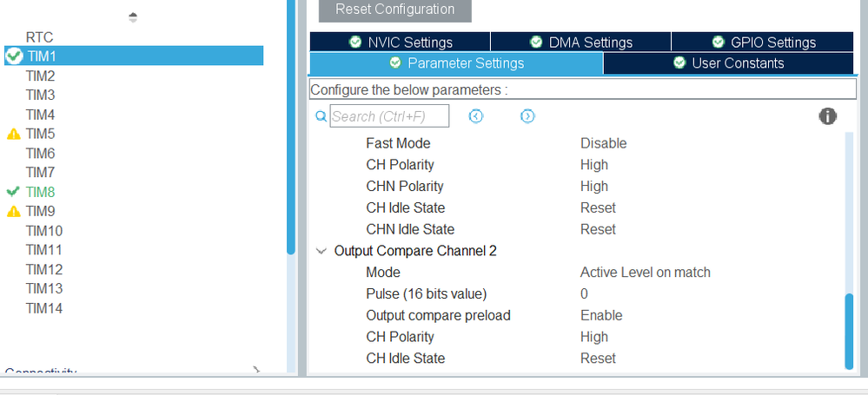The height and width of the screenshot is (395, 868).
Task: Go to next search result arrow
Action: (527, 116)
